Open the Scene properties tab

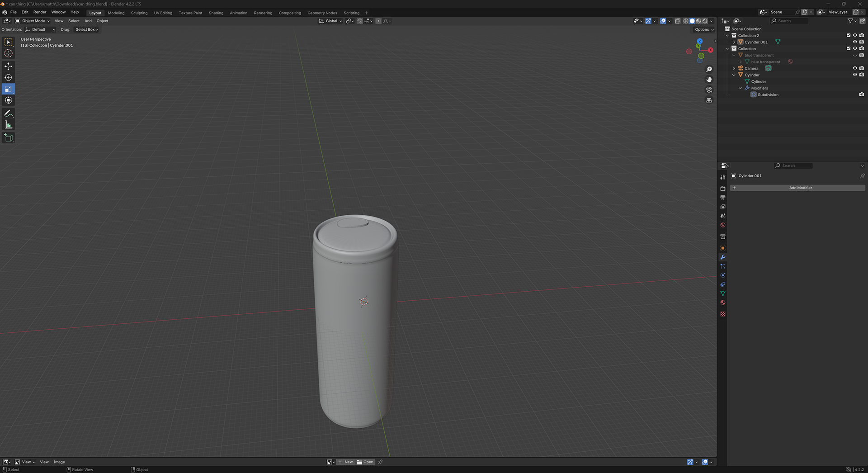[x=722, y=216]
